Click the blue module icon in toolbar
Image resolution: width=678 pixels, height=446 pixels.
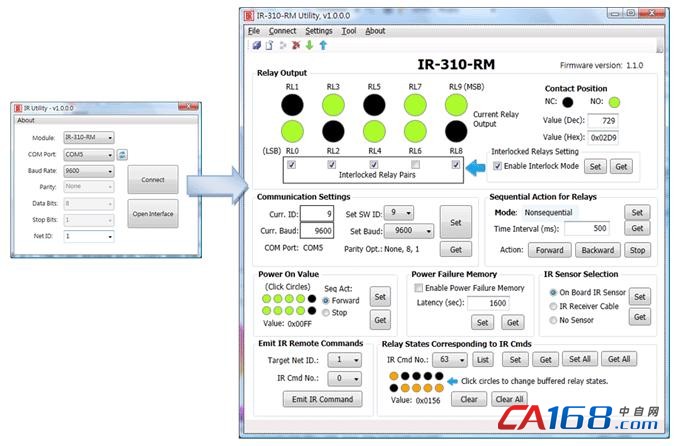257,45
